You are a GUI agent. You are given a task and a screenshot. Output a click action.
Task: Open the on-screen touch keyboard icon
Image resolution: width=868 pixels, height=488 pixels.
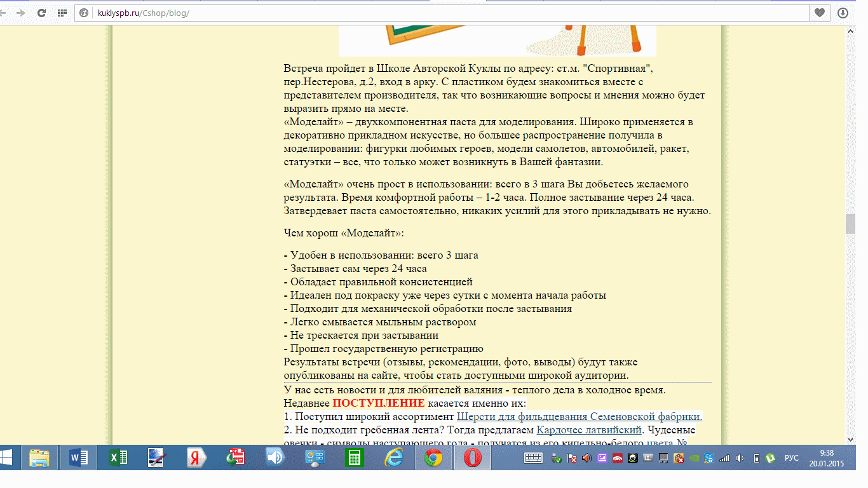click(x=533, y=458)
